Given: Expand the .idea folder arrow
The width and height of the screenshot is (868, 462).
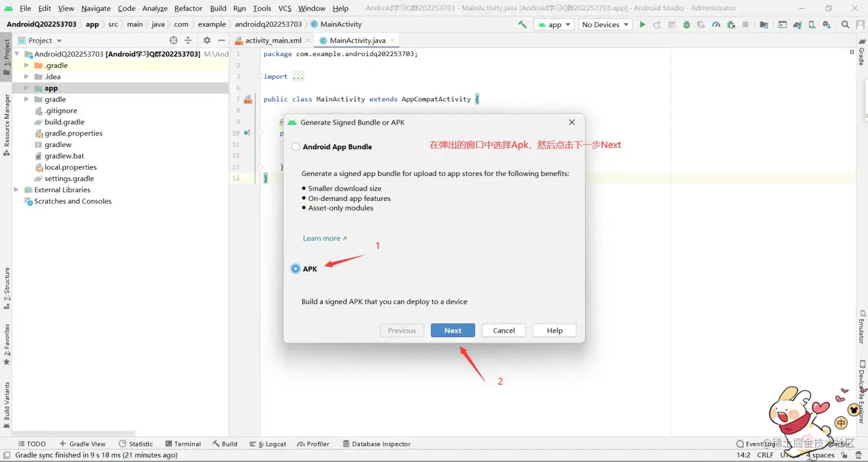Looking at the screenshot, I should click(27, 77).
